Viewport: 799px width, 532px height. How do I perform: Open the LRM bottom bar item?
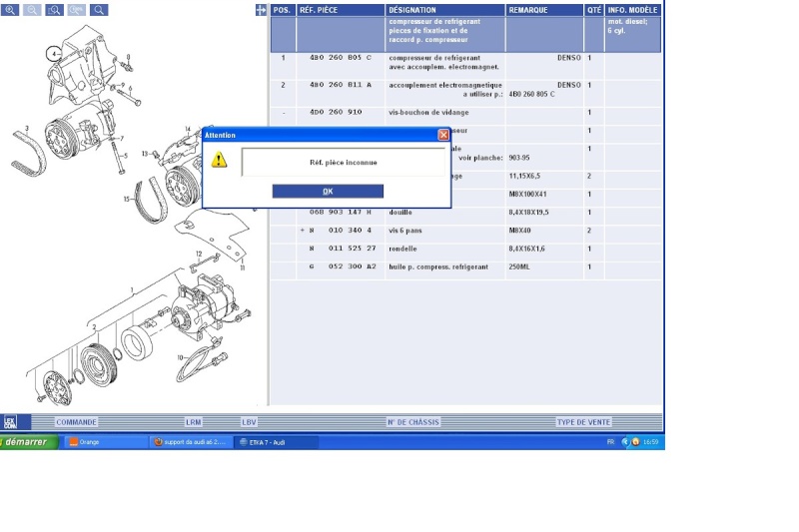pos(194,422)
